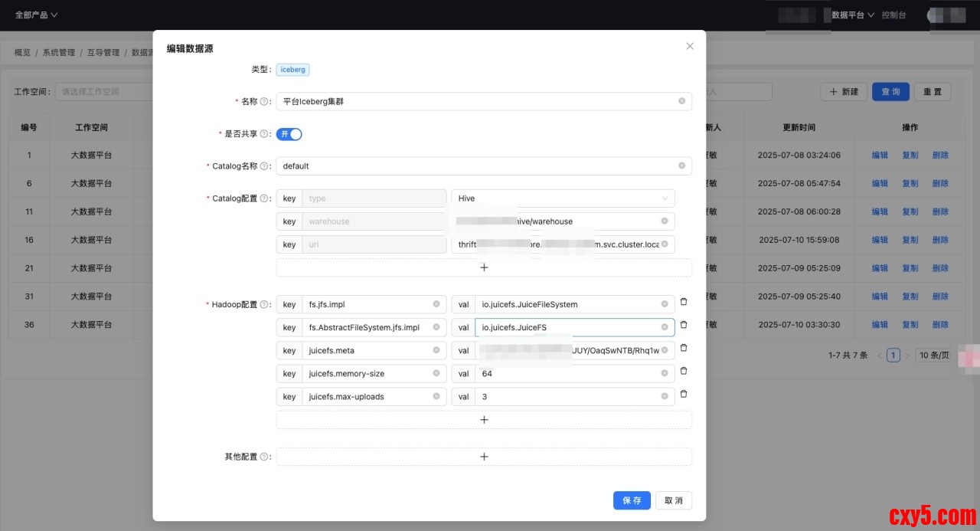The height and width of the screenshot is (531, 980).
Task: Go to 系统管理 breadcrumb
Action: point(58,53)
